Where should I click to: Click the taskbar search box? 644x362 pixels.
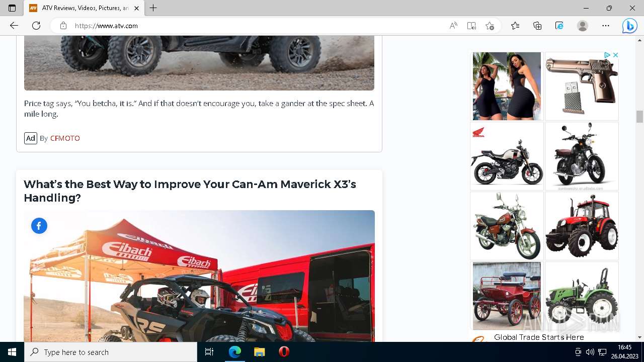pyautogui.click(x=111, y=352)
